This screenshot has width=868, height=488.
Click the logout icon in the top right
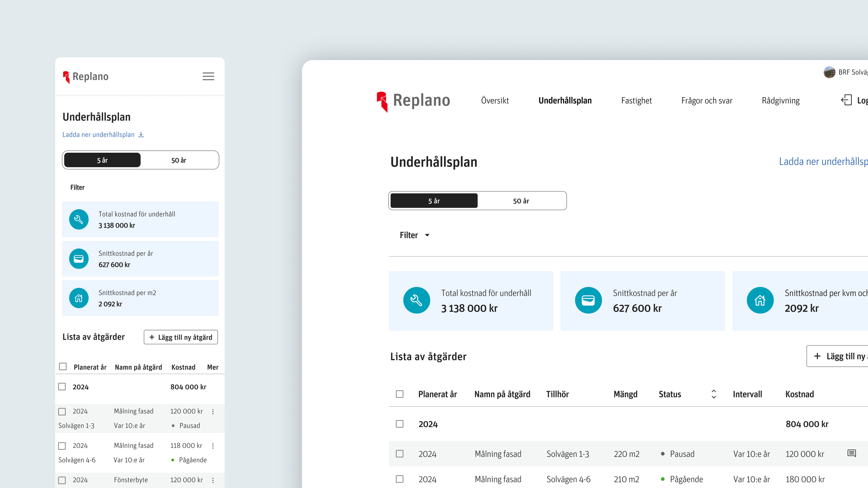846,100
